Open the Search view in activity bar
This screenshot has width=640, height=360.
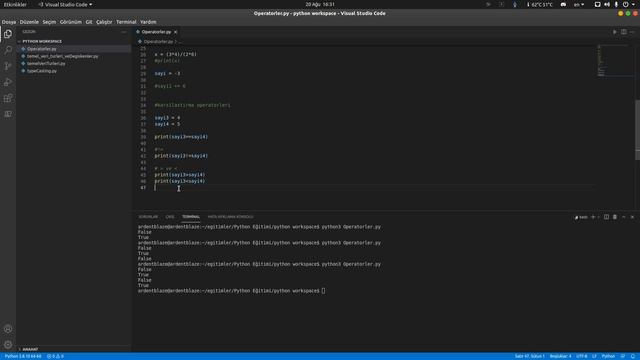click(8, 50)
